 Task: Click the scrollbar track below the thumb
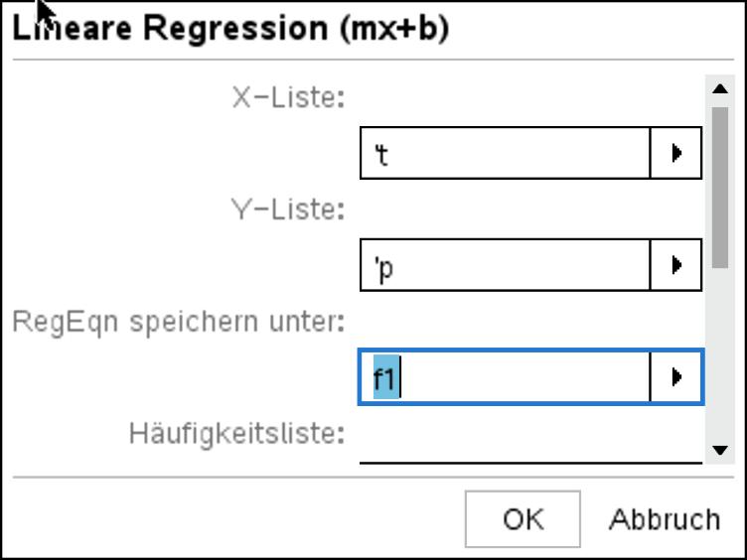[x=720, y=357]
